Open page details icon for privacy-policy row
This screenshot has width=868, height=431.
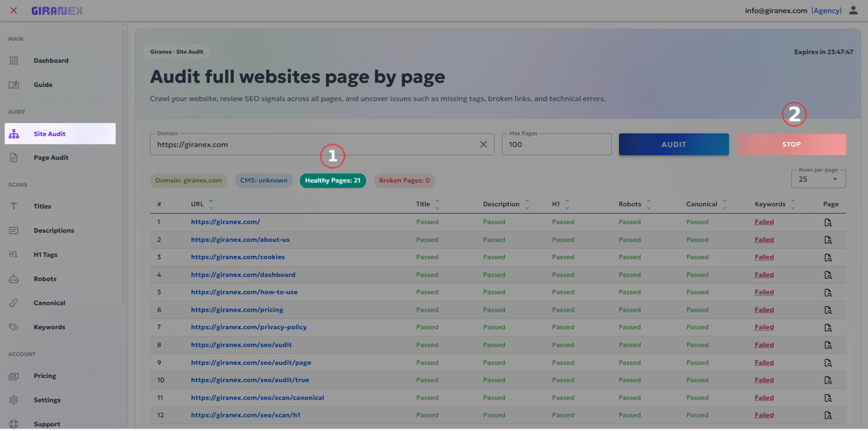coord(828,328)
